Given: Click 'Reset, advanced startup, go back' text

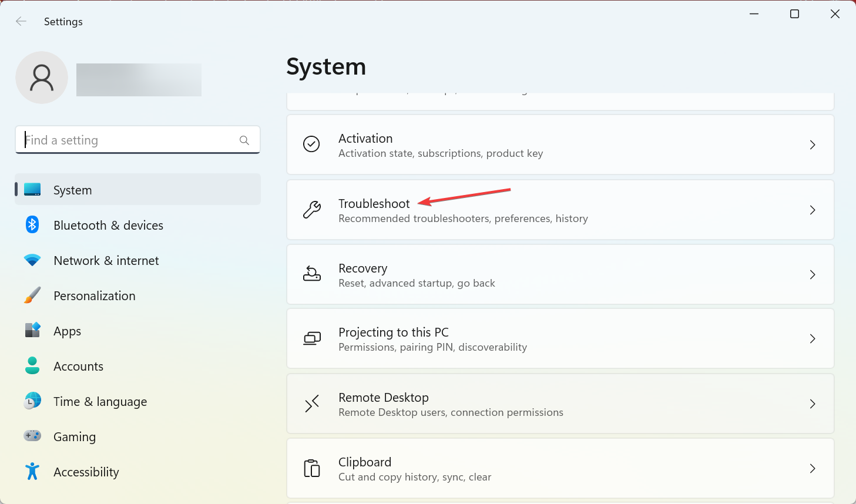Looking at the screenshot, I should click(417, 283).
